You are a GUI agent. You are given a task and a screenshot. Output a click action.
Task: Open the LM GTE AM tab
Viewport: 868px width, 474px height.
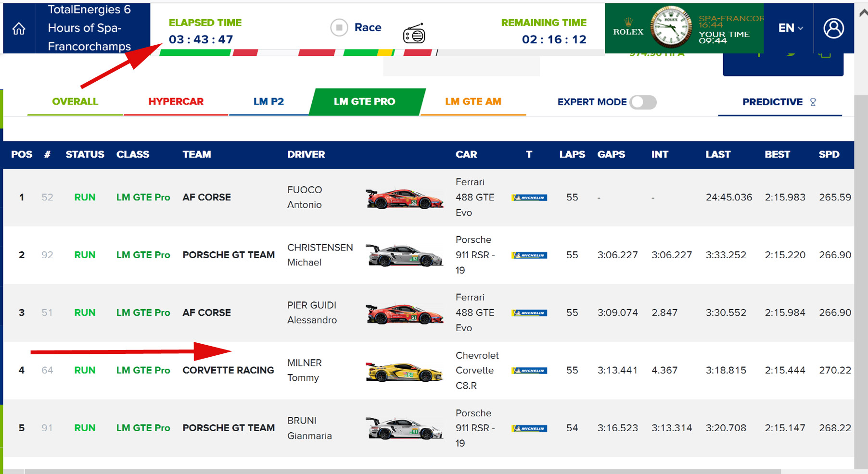(473, 101)
